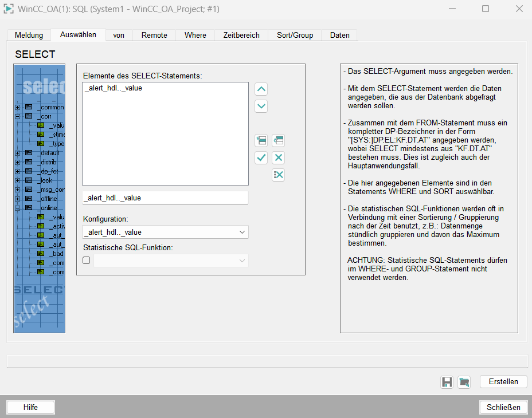Click the open folder load icon
This screenshot has width=532, height=418.
(464, 382)
